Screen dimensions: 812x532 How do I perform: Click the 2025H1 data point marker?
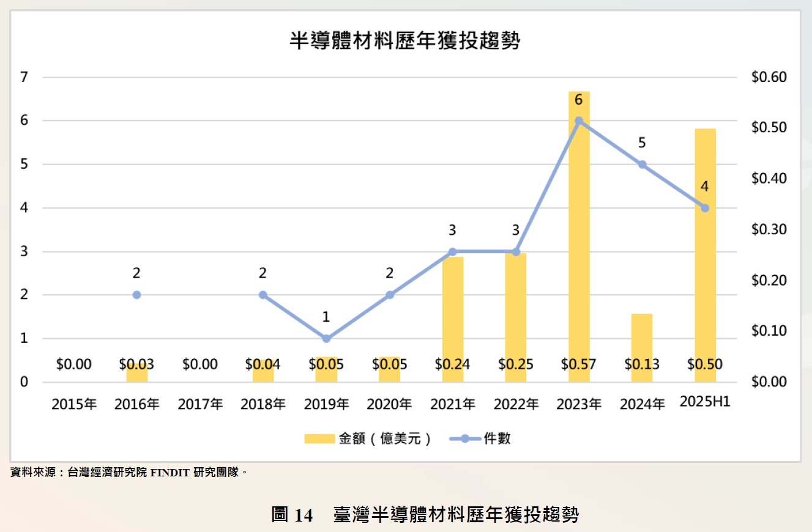pyautogui.click(x=705, y=208)
